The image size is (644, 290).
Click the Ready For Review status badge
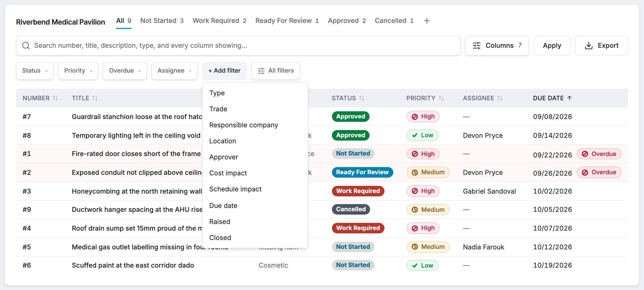pos(362,172)
